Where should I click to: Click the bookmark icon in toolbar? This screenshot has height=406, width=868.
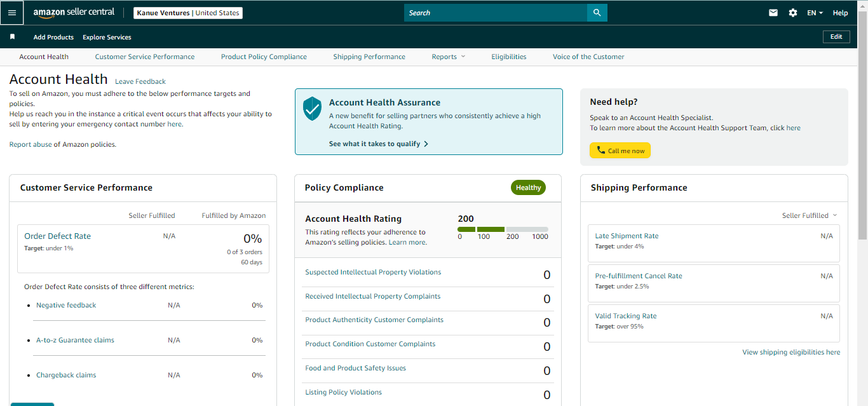pos(12,37)
